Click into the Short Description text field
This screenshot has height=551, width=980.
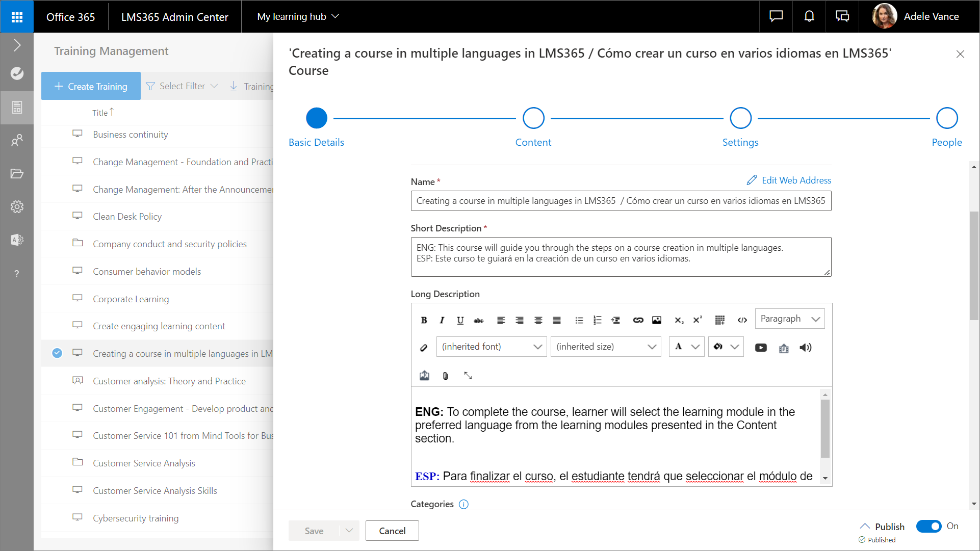tap(621, 257)
